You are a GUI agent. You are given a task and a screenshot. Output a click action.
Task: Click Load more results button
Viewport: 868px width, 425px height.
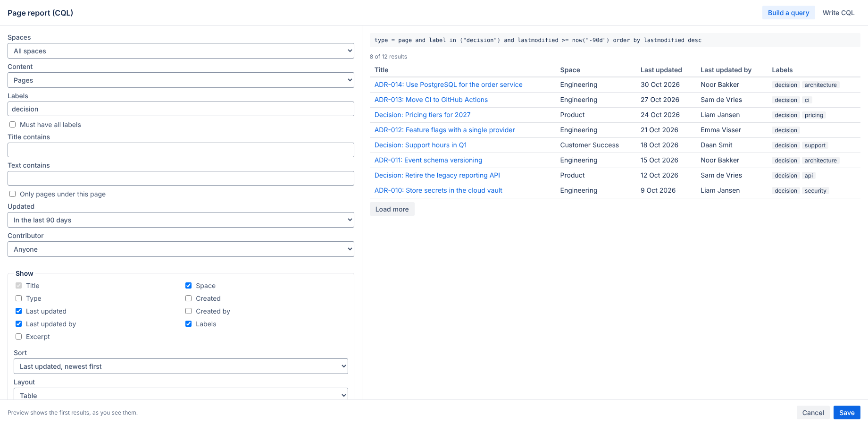392,209
